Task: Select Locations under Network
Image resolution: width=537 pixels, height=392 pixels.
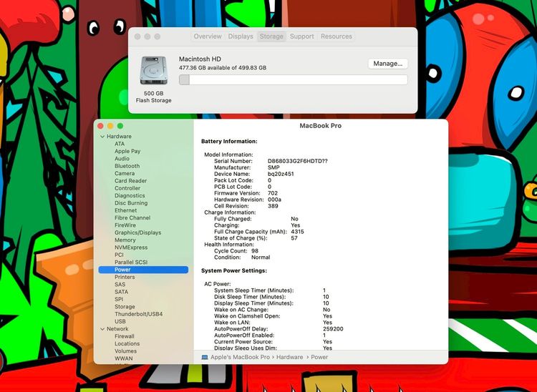Action: pyautogui.click(x=127, y=344)
